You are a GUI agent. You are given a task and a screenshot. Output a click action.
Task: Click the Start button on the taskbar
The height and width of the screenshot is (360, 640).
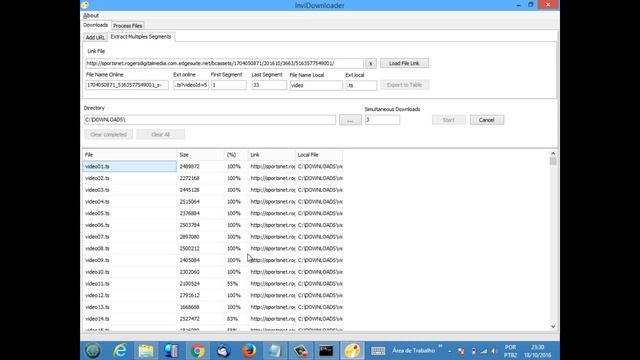(93, 351)
